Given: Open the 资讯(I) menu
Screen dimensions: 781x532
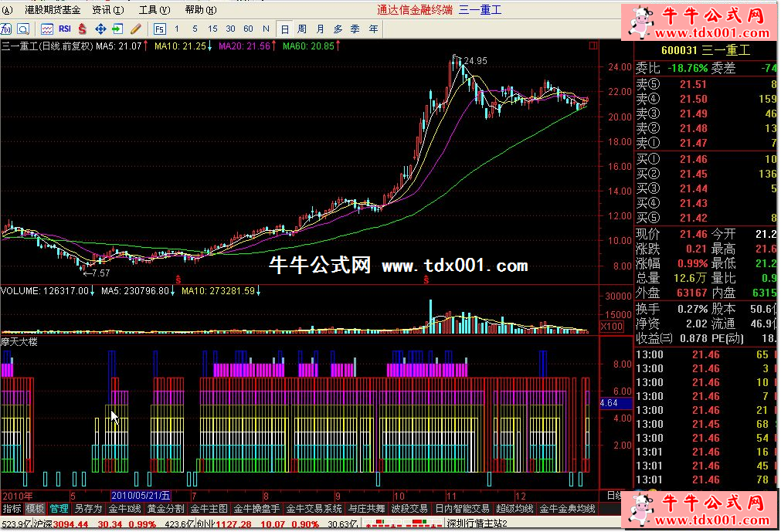Looking at the screenshot, I should click(108, 10).
